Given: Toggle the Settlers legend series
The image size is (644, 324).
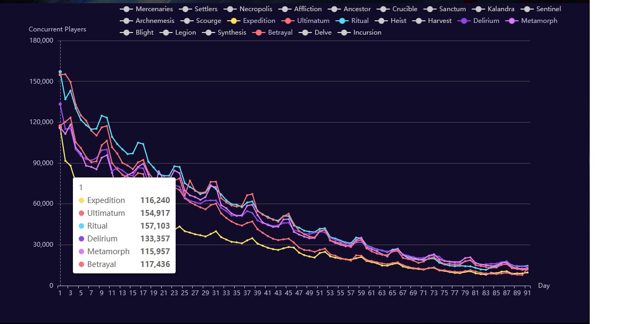Looking at the screenshot, I should coord(199,9).
